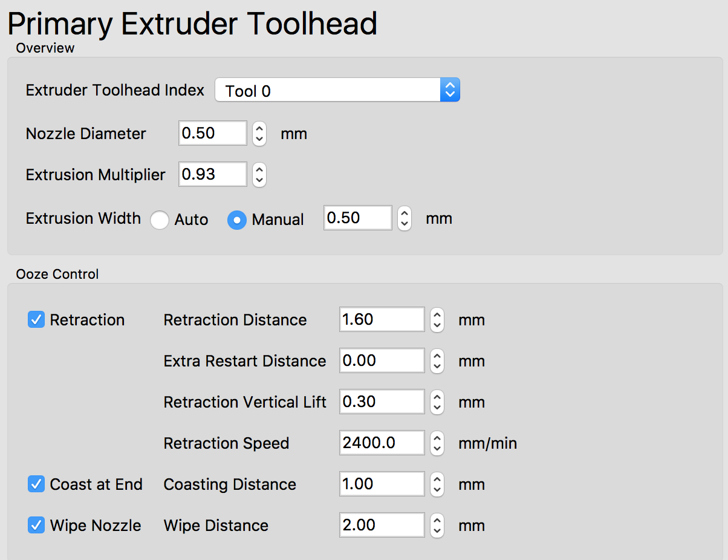Screen dimensions: 728x560
Task: Increase Nozzle Diameter with stepper up arrow
Action: coord(259,128)
